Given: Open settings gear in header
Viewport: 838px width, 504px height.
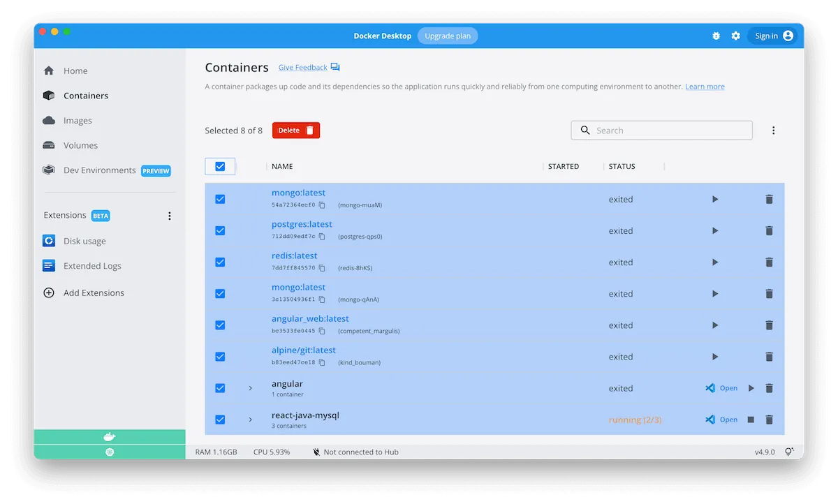Looking at the screenshot, I should pyautogui.click(x=735, y=36).
